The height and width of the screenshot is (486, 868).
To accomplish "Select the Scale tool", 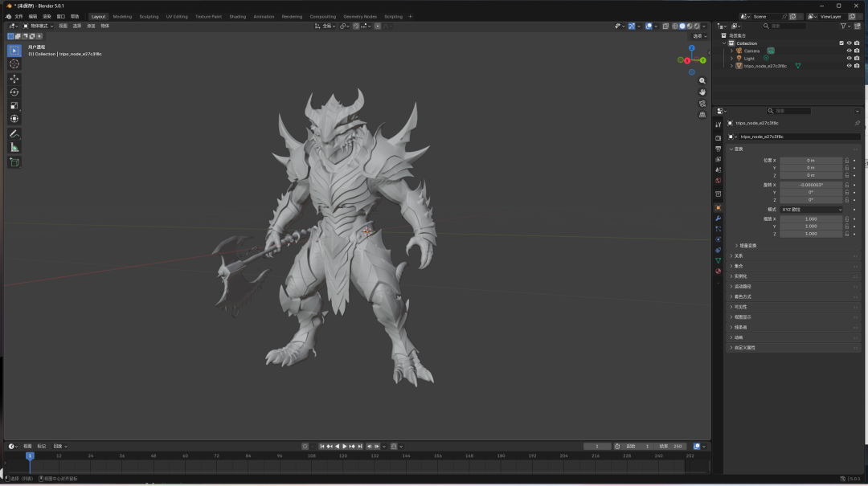I will click(x=13, y=105).
